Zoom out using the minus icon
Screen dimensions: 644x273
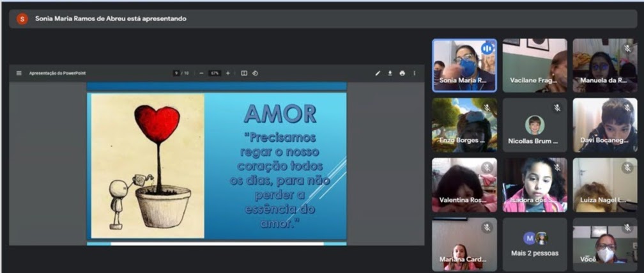pyautogui.click(x=201, y=73)
